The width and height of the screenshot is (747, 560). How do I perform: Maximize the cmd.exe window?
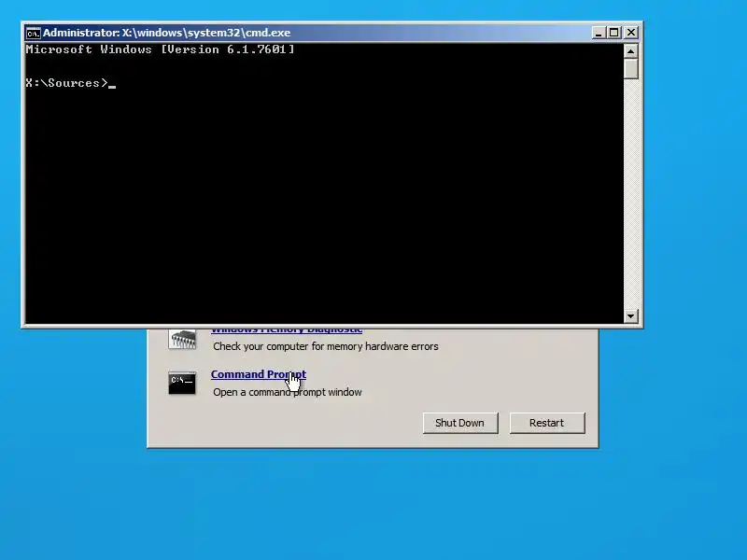point(614,33)
